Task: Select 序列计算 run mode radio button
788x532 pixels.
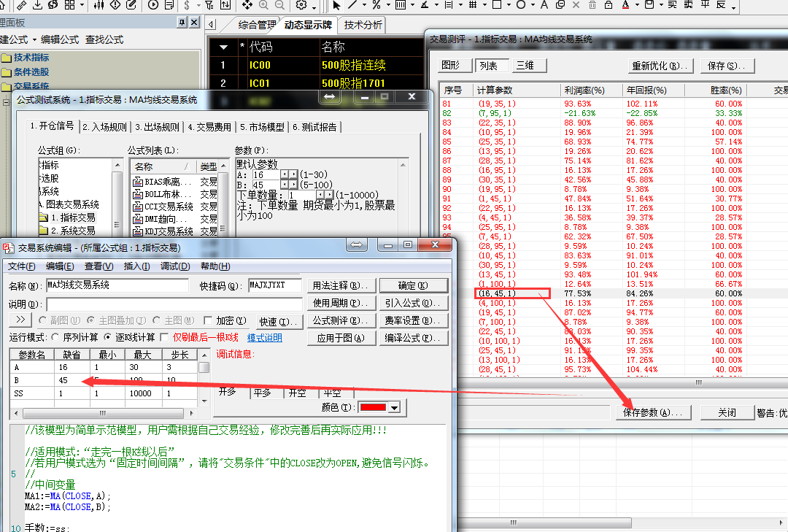Action: 55,338
